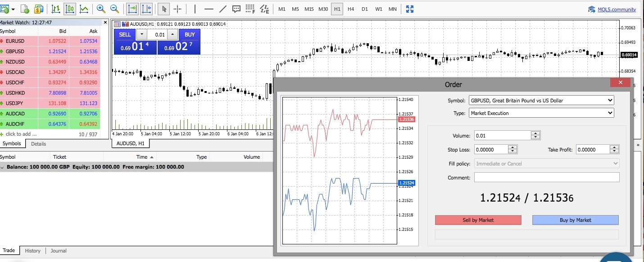Click the fullscreen toggle icon

pyautogui.click(x=410, y=9)
